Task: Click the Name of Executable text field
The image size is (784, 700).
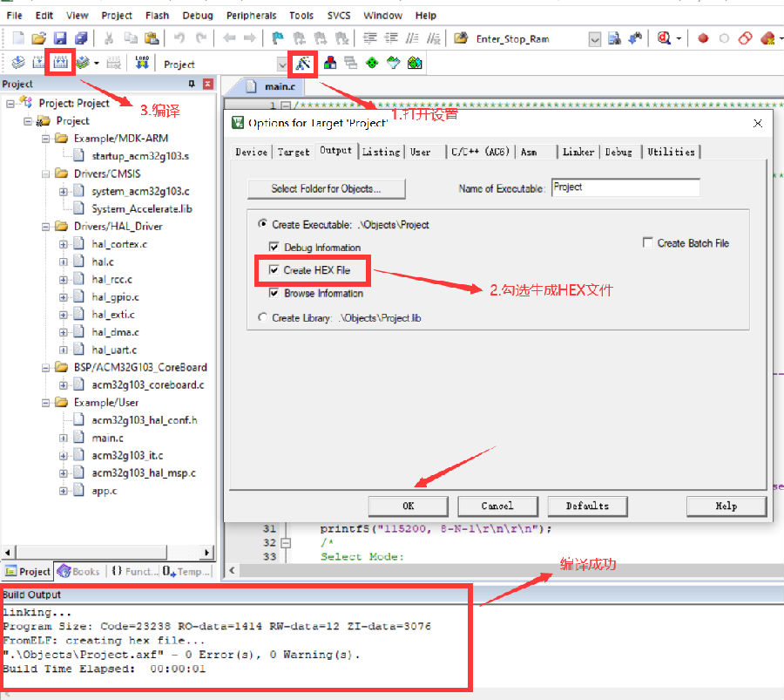Action: (x=625, y=187)
